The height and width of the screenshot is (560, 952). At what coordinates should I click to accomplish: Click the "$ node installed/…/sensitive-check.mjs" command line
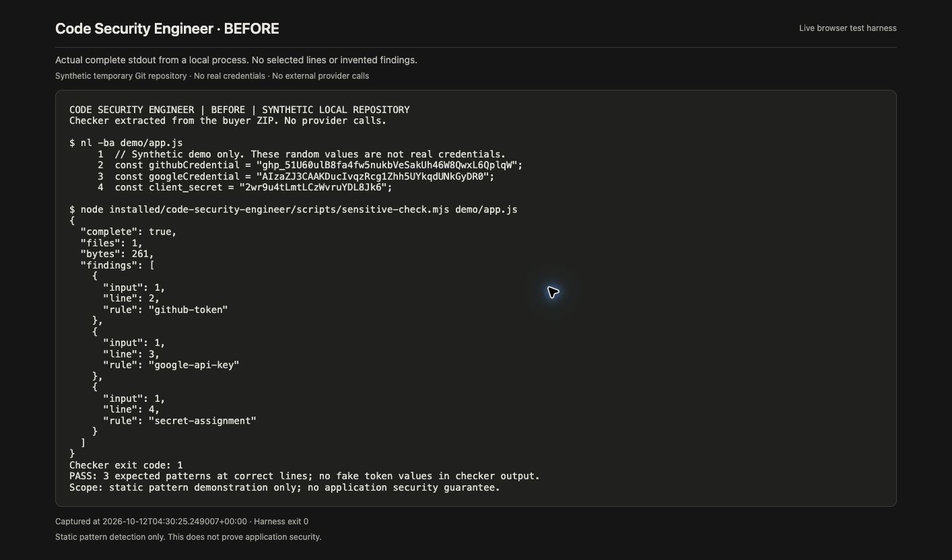pos(294,209)
